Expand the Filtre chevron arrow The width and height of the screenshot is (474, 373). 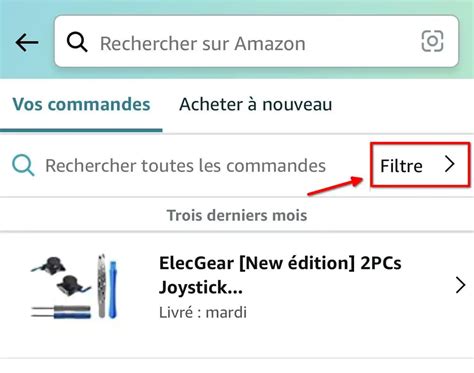click(450, 164)
